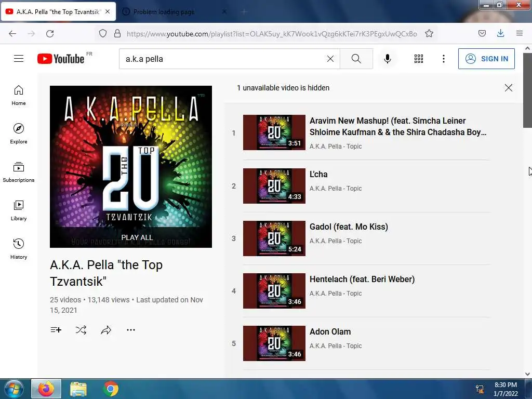Click the SIGN IN button
Viewport: 532px width, 399px height.
[x=486, y=59]
